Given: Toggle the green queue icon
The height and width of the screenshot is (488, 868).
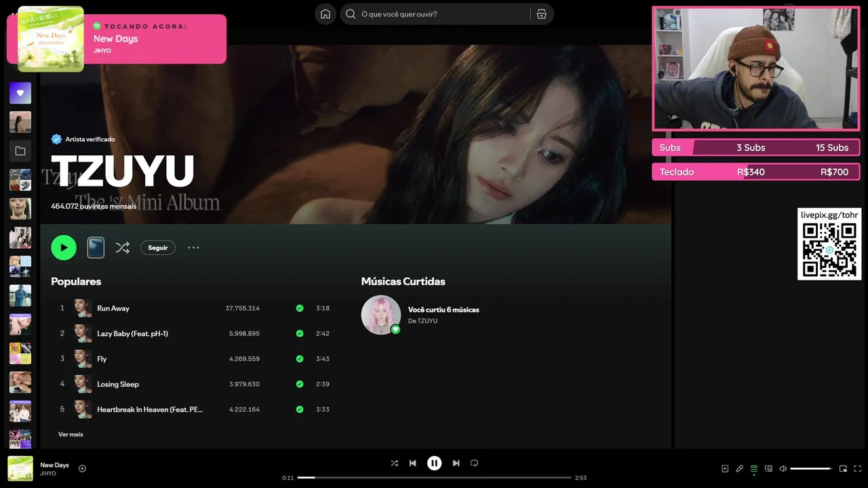Looking at the screenshot, I should click(753, 468).
